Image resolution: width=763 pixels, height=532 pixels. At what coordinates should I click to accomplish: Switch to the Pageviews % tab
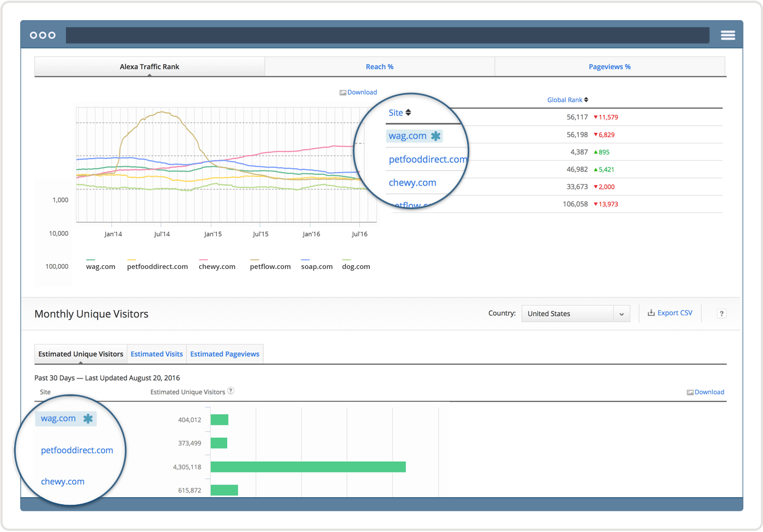[609, 66]
